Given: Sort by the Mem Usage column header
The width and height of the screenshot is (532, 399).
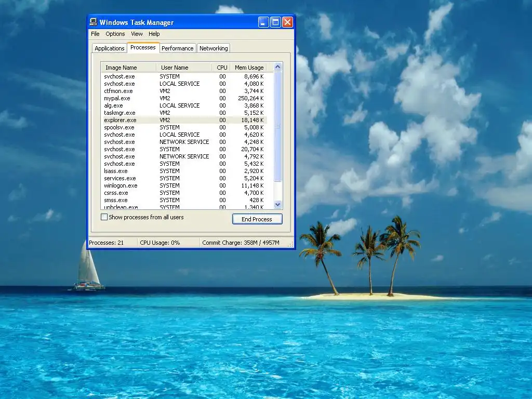Looking at the screenshot, I should pos(249,68).
